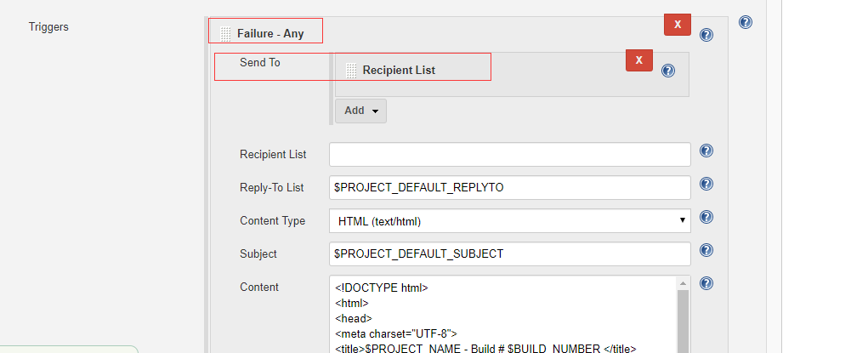The image size is (868, 353).
Task: Show help for the Reply-To List field
Action: [x=706, y=184]
